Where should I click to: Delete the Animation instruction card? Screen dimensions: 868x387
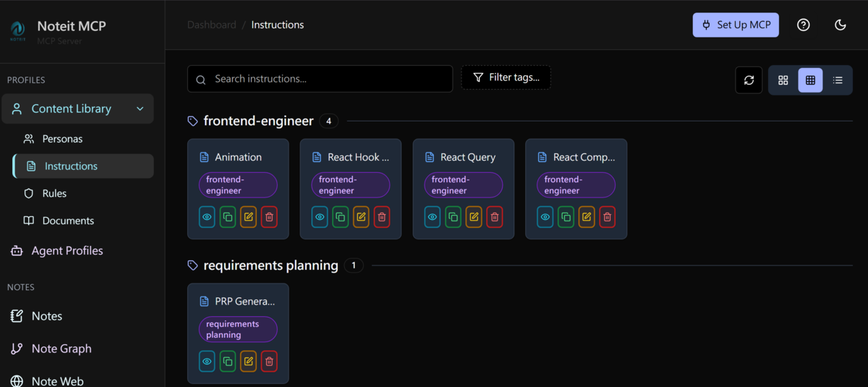tap(269, 217)
